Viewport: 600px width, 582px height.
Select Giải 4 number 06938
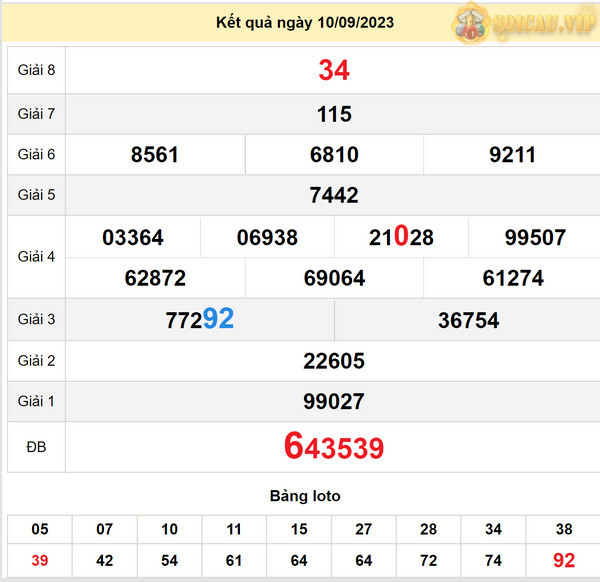click(x=267, y=237)
